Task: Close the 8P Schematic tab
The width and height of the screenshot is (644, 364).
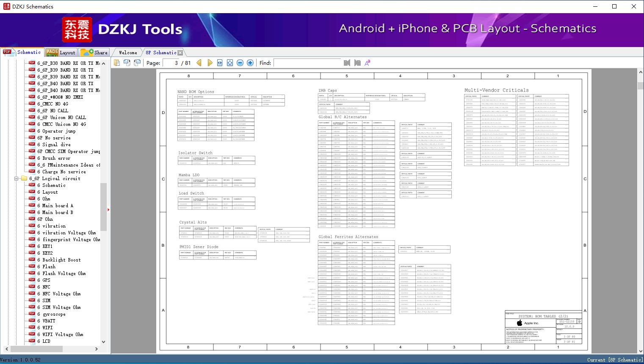Action: [180, 53]
